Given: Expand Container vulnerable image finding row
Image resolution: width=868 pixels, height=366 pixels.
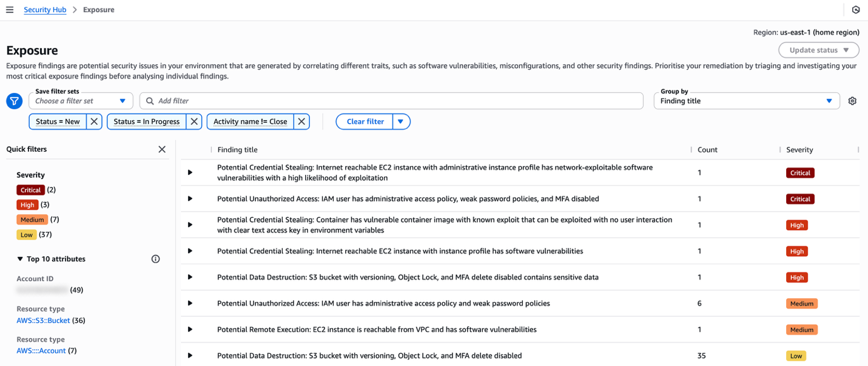Looking at the screenshot, I should tap(190, 225).
